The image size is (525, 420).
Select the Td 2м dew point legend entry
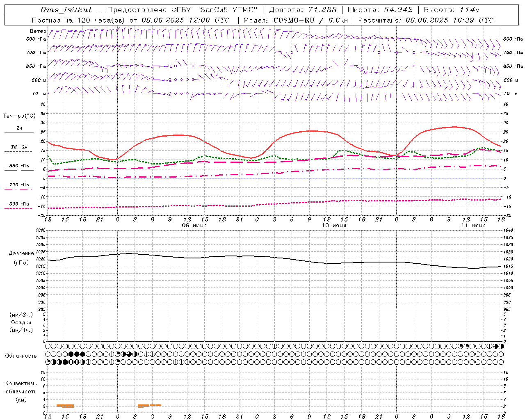coord(19,147)
